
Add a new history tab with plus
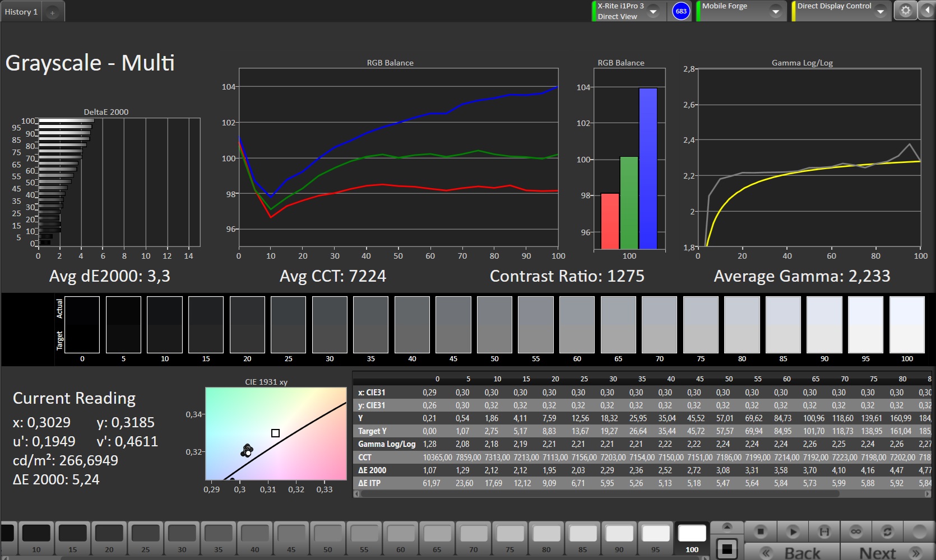52,12
